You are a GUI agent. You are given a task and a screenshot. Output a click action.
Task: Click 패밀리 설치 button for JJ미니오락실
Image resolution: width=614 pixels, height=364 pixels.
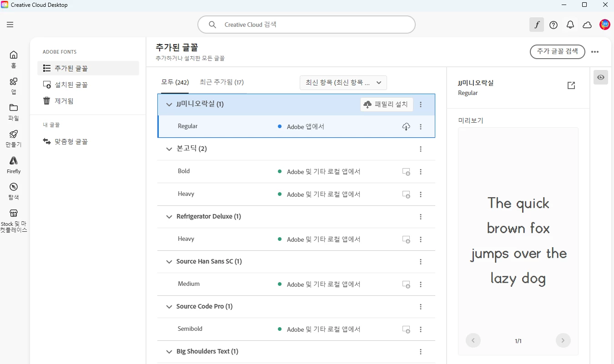(x=387, y=105)
